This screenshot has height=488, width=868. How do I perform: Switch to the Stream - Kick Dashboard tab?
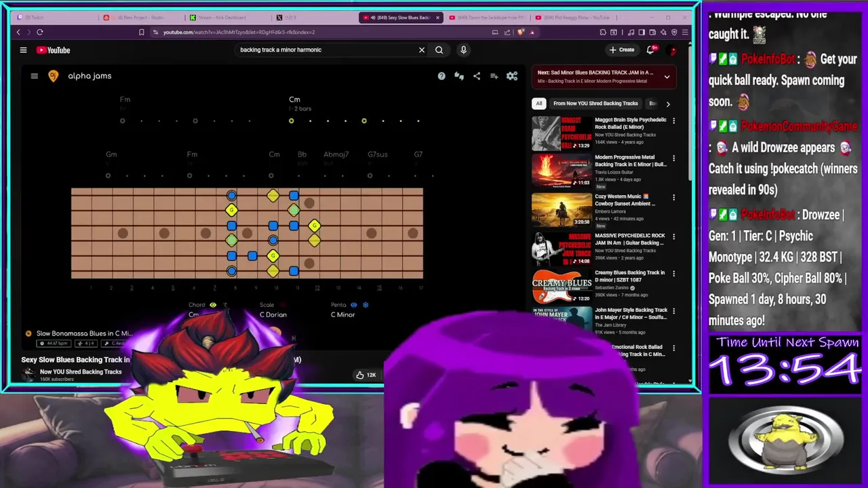[228, 18]
